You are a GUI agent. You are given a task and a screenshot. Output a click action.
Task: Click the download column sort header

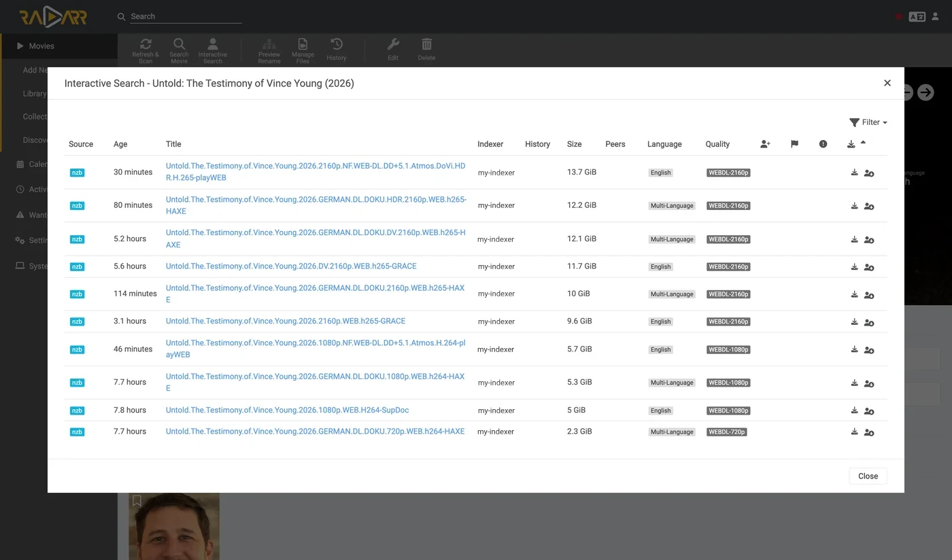point(851,144)
